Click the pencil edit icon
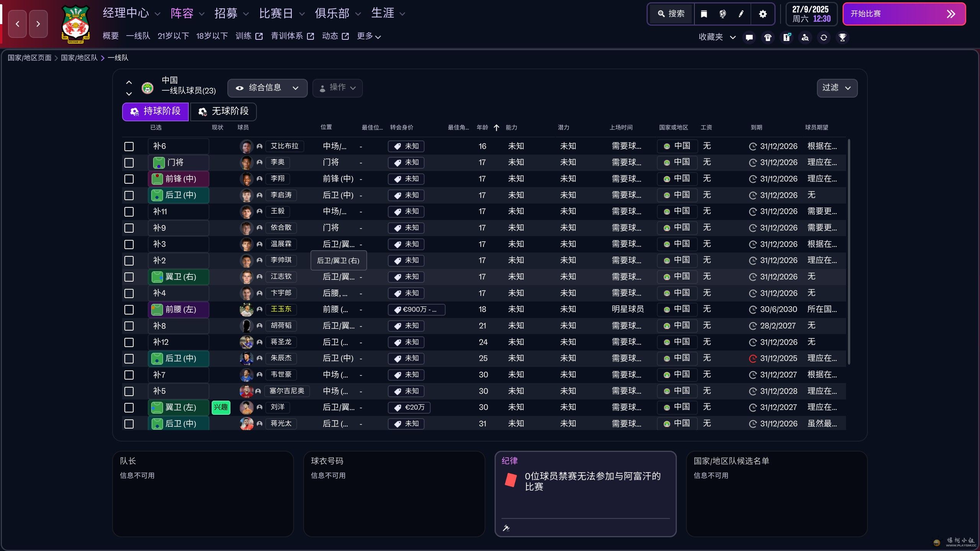The height and width of the screenshot is (551, 980). (741, 14)
